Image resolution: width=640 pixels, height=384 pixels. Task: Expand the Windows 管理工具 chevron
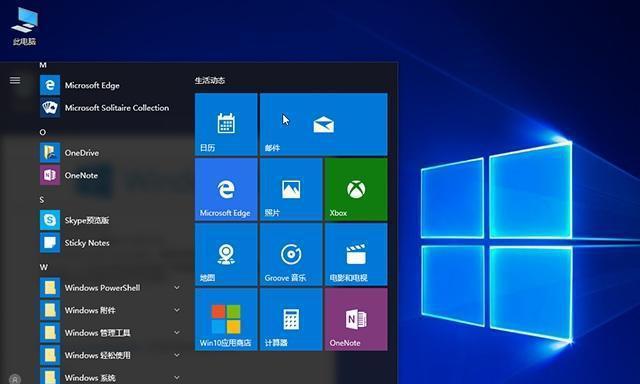[177, 333]
